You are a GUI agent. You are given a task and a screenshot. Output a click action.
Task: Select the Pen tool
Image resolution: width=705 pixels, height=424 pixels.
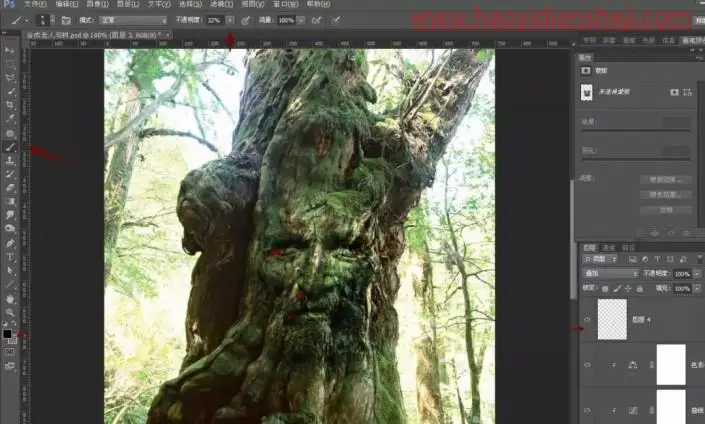pyautogui.click(x=9, y=243)
